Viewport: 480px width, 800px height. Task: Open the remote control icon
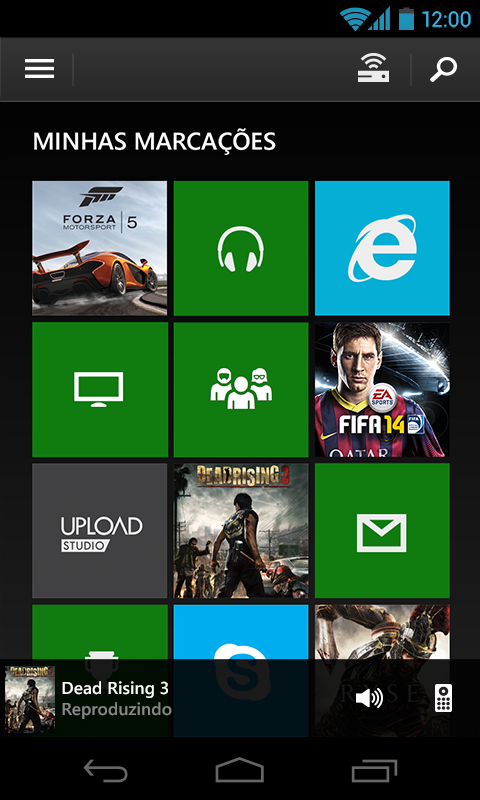pos(443,698)
